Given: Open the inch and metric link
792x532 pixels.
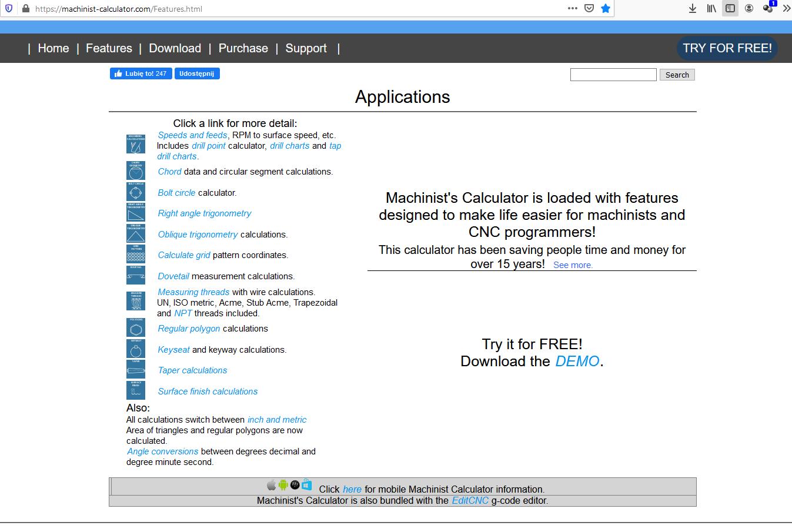Looking at the screenshot, I should [x=277, y=420].
